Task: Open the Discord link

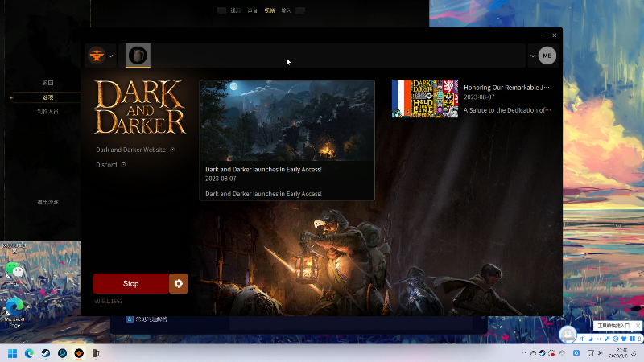Action: (x=106, y=165)
